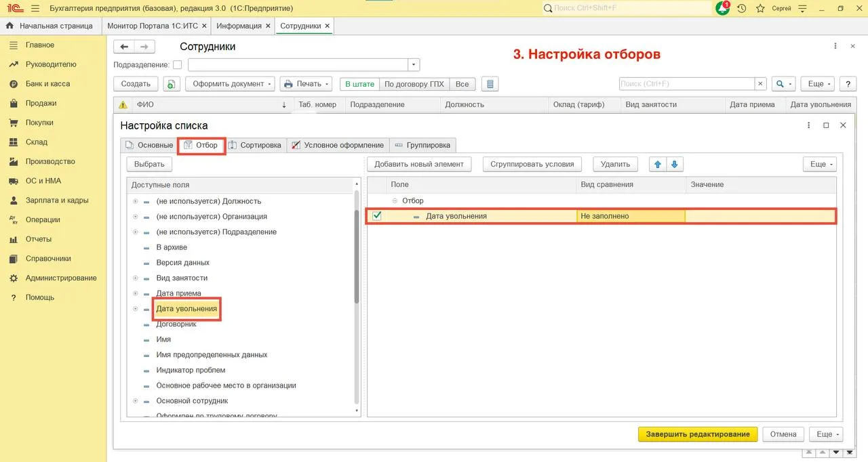Click the back arrow in Сотрудники
Image resolution: width=868 pixels, height=462 pixels.
(x=124, y=47)
